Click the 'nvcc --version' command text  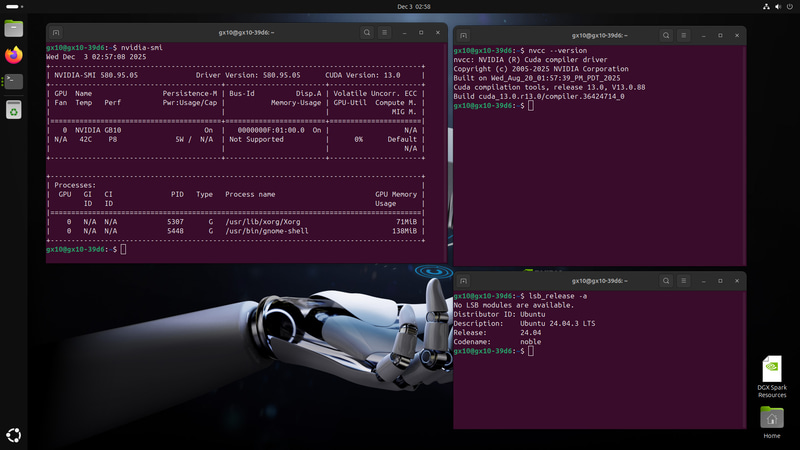point(558,51)
